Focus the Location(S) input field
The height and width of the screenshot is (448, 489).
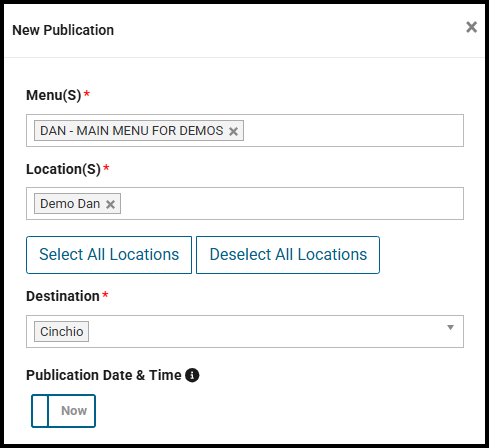292,203
